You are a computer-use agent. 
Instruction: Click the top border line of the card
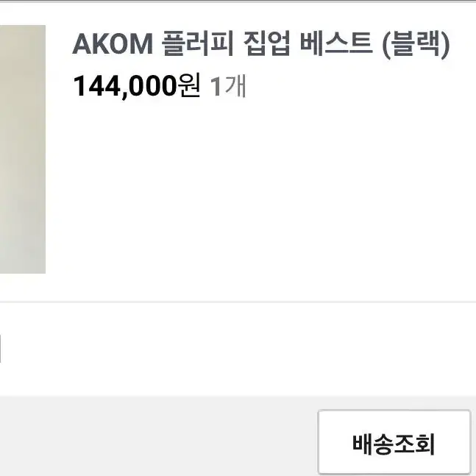coord(238,1)
